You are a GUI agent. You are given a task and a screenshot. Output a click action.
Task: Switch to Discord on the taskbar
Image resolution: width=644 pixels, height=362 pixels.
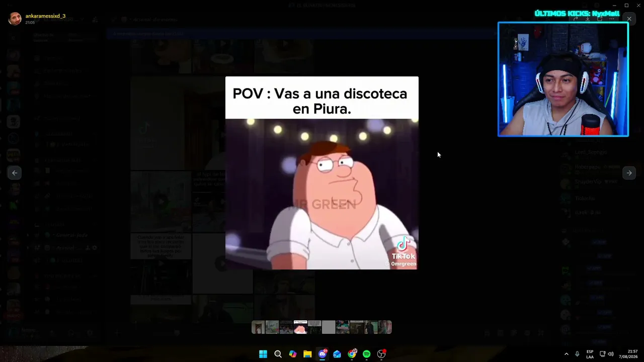point(323,354)
